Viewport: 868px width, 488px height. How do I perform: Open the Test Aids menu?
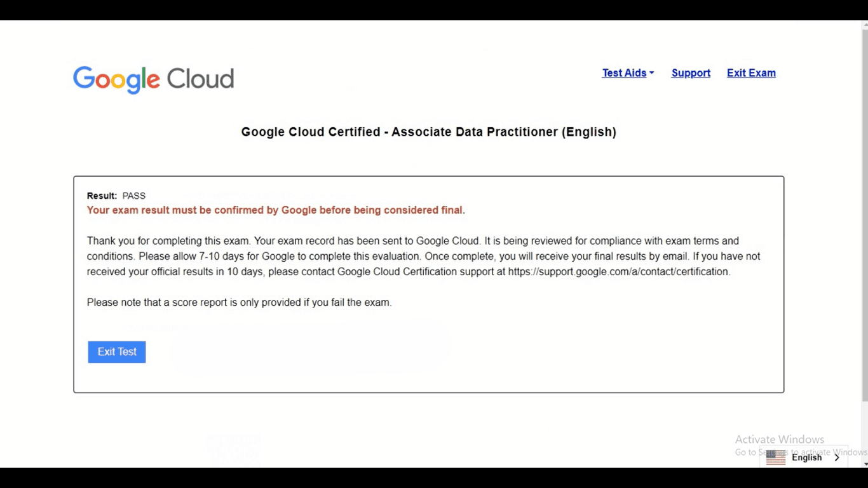pyautogui.click(x=624, y=73)
